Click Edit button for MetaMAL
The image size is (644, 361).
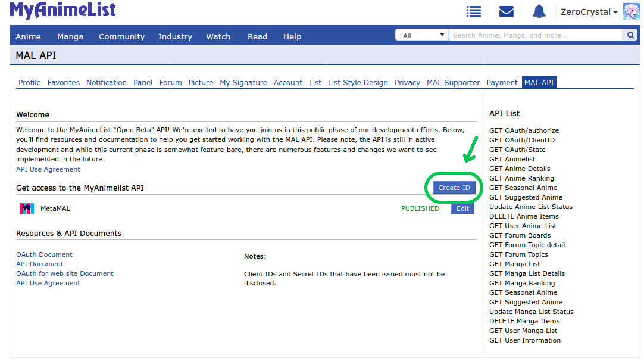[462, 209]
